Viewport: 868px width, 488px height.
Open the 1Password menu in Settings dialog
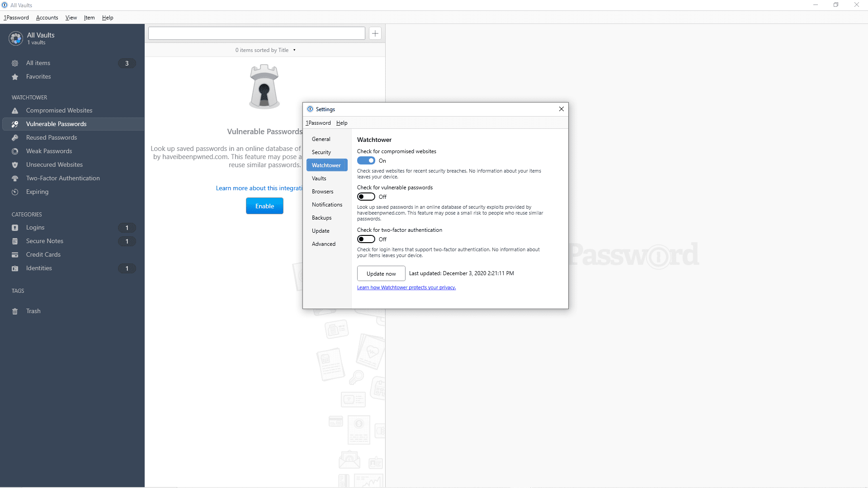(x=318, y=123)
